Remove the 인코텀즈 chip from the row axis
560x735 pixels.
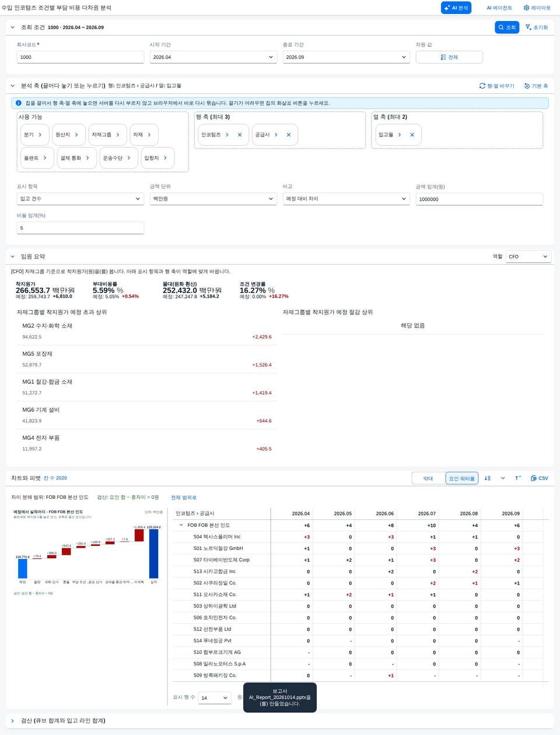pos(240,135)
